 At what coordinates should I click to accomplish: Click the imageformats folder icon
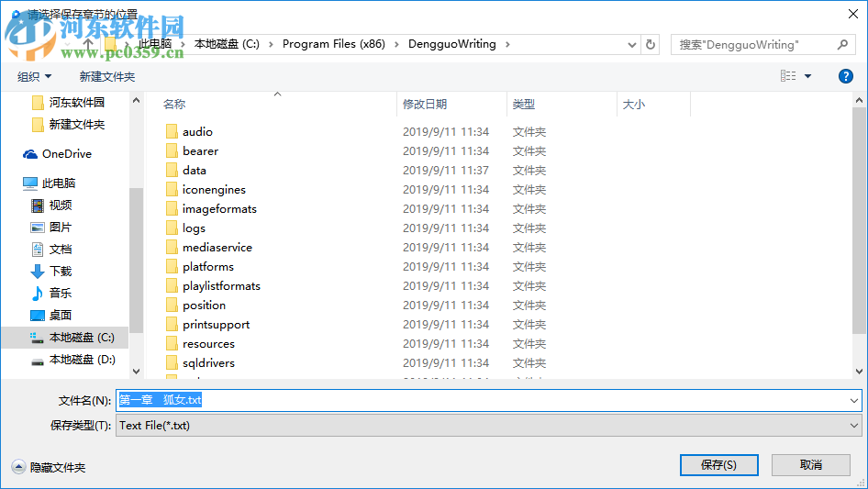(172, 209)
